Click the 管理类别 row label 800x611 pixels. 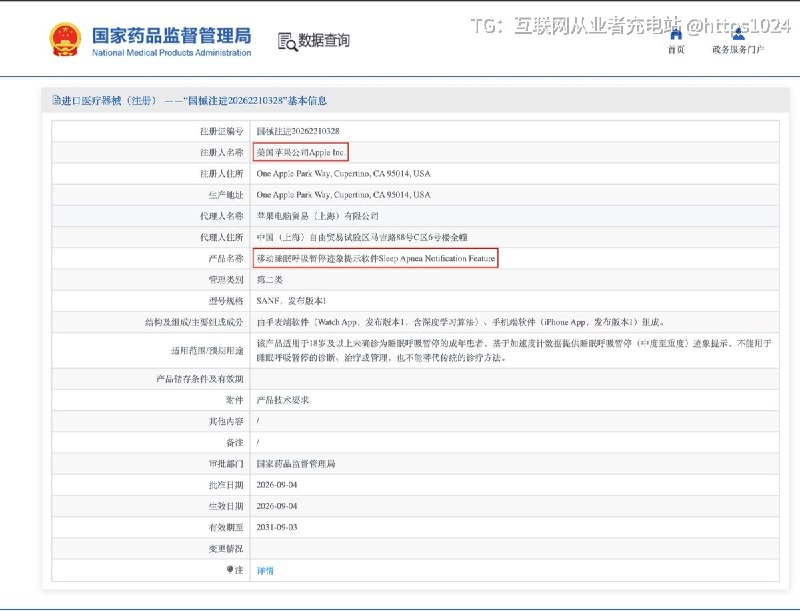point(226,279)
